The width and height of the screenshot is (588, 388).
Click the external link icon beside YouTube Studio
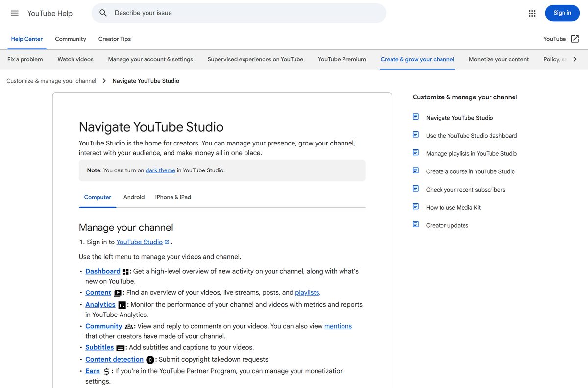point(167,242)
